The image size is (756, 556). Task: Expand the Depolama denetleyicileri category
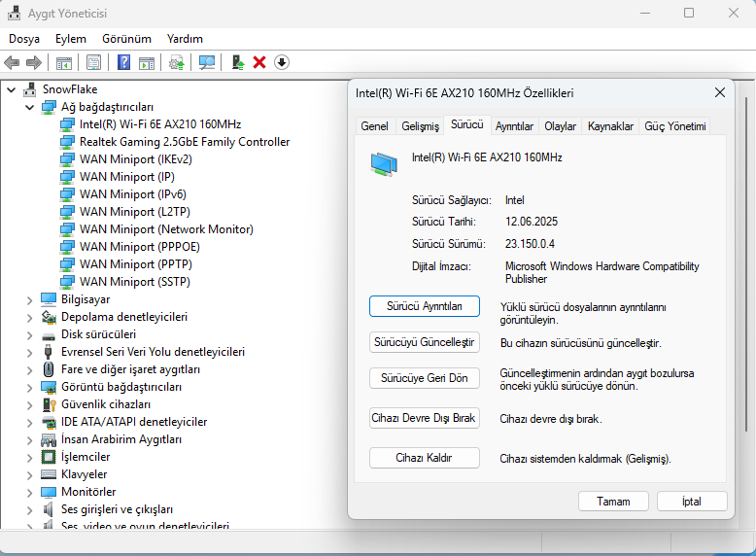29,318
